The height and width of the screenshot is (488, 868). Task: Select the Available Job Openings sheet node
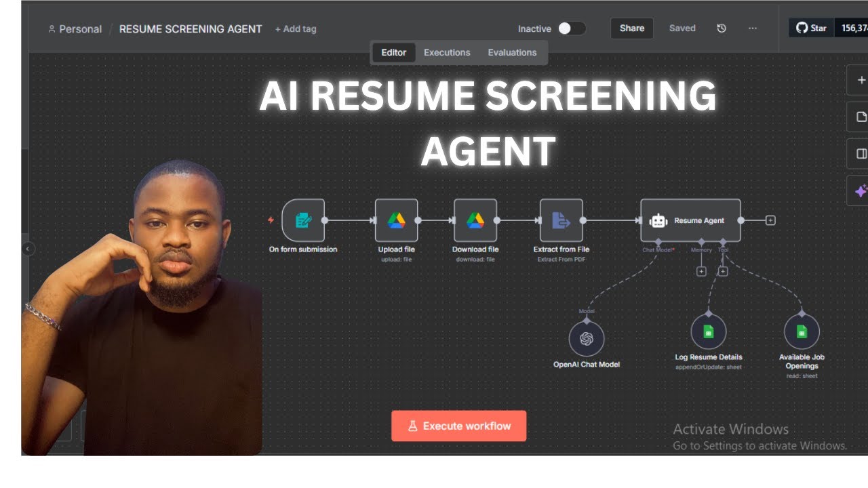click(x=802, y=332)
